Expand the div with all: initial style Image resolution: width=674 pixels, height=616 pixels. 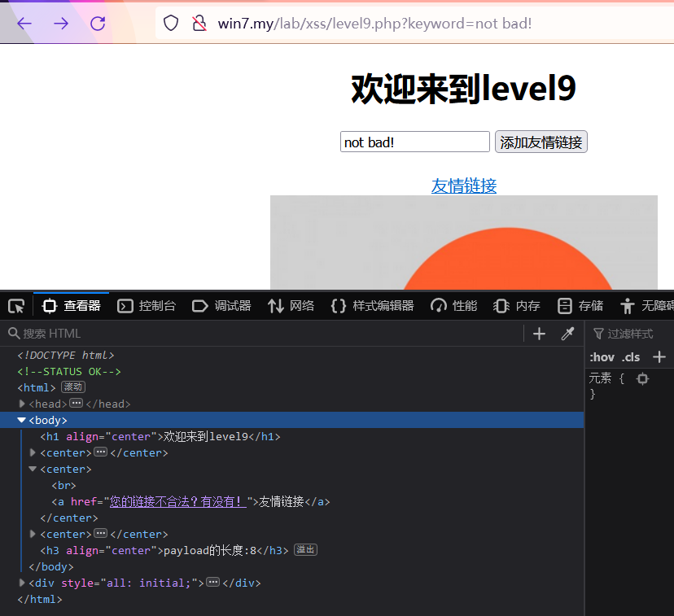coord(21,583)
